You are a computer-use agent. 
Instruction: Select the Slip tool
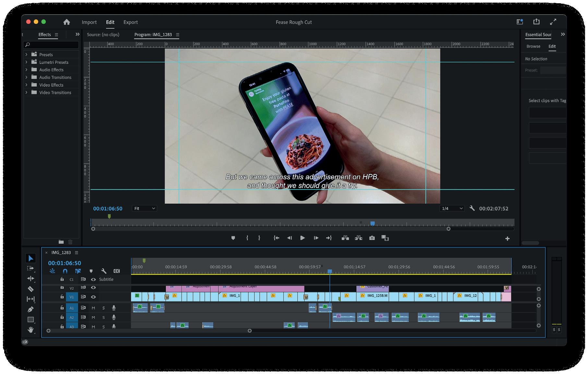pos(30,299)
